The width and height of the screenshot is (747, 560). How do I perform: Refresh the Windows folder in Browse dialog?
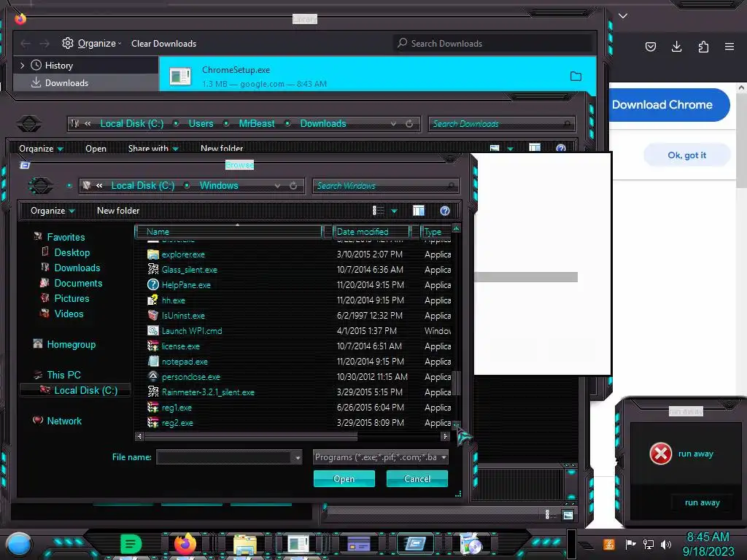[x=293, y=186]
